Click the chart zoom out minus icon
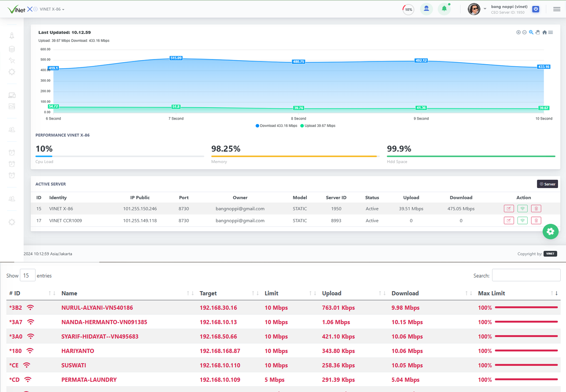 [524, 32]
